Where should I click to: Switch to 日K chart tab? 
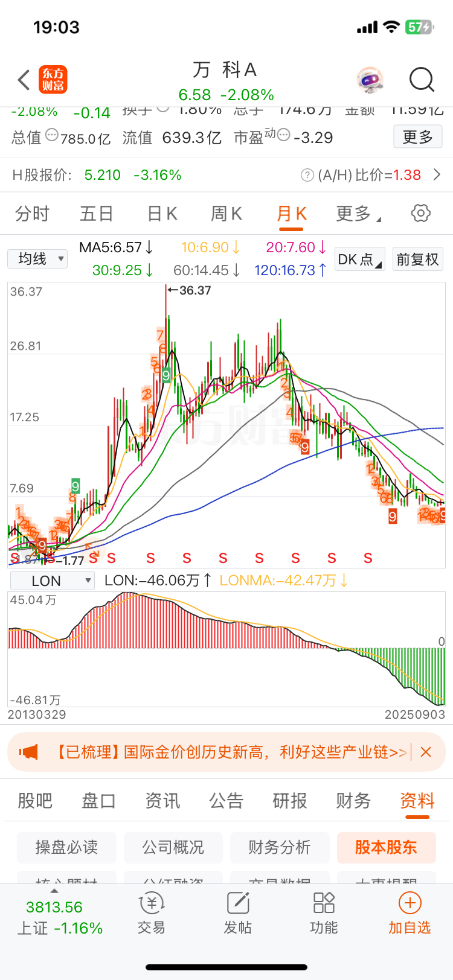pyautogui.click(x=162, y=213)
